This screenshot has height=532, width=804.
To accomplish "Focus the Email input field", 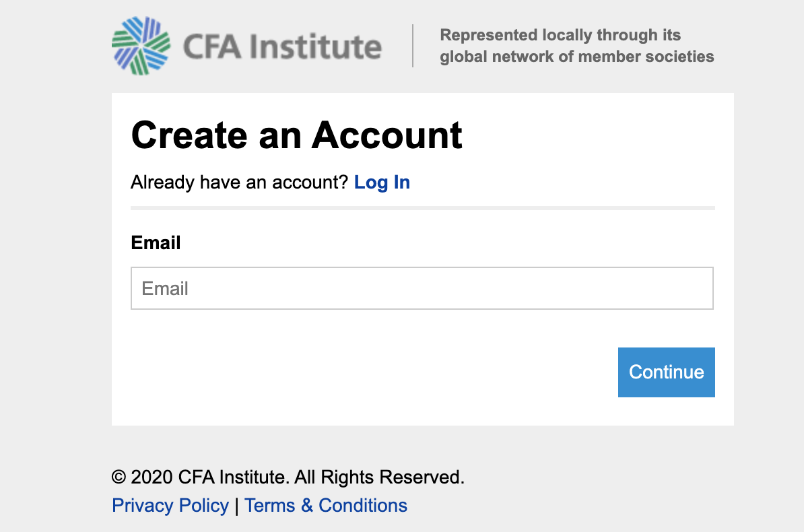I will coord(422,288).
